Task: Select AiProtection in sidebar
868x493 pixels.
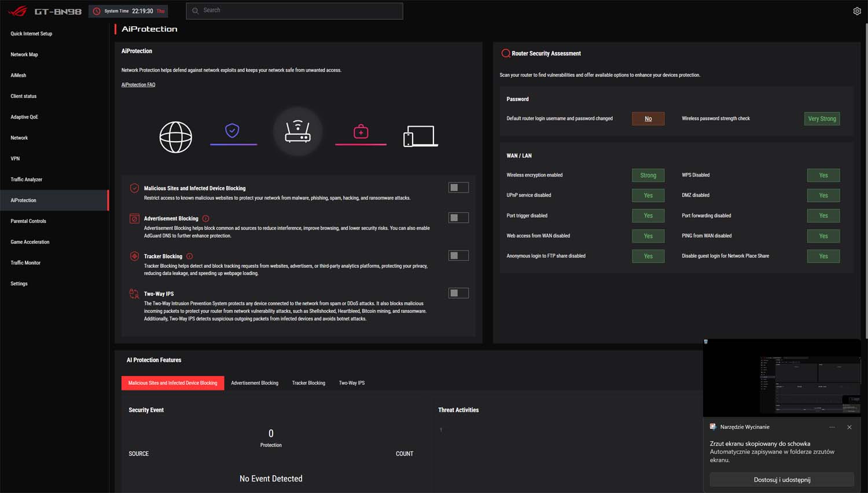Action: [x=54, y=200]
